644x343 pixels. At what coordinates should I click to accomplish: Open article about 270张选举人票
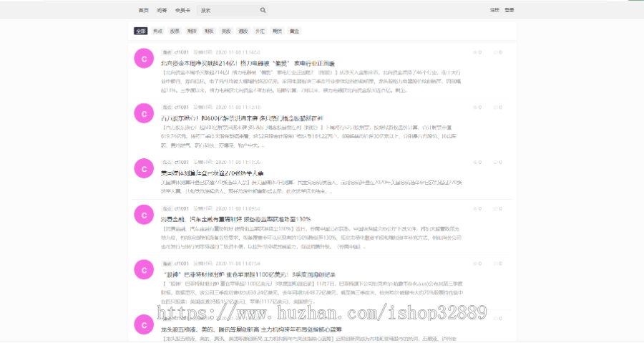(x=213, y=173)
